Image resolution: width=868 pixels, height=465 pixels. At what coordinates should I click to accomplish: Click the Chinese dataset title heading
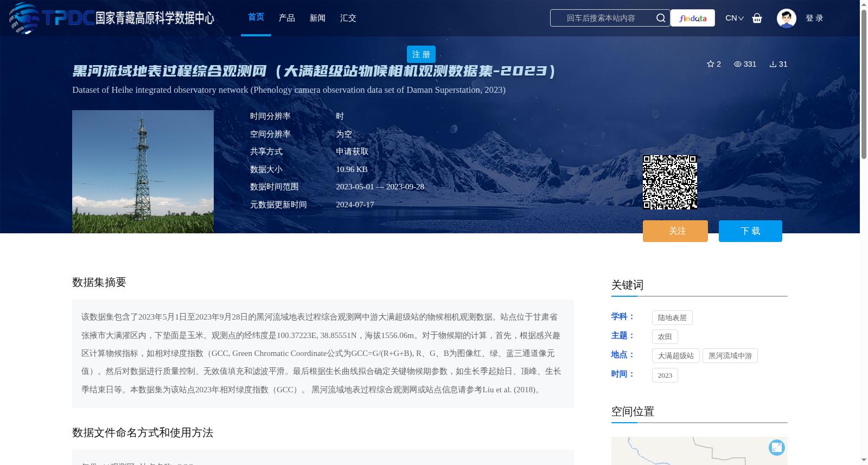pos(314,71)
